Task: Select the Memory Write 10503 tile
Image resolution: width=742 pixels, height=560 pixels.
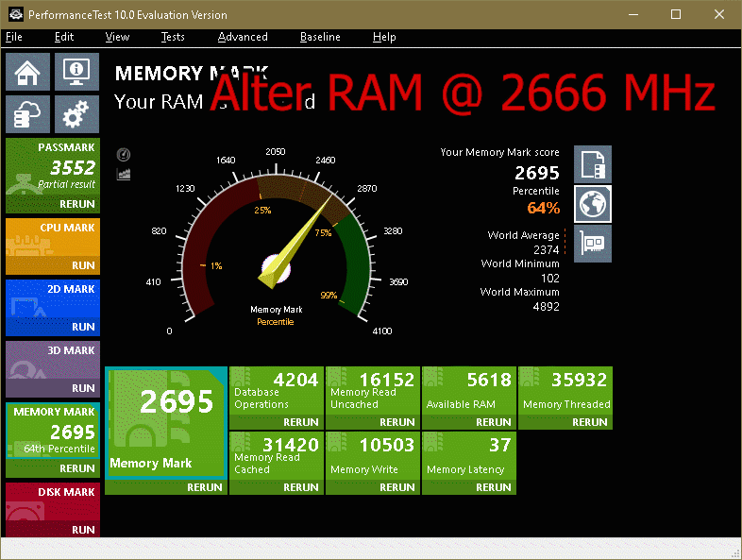Action: (373, 456)
